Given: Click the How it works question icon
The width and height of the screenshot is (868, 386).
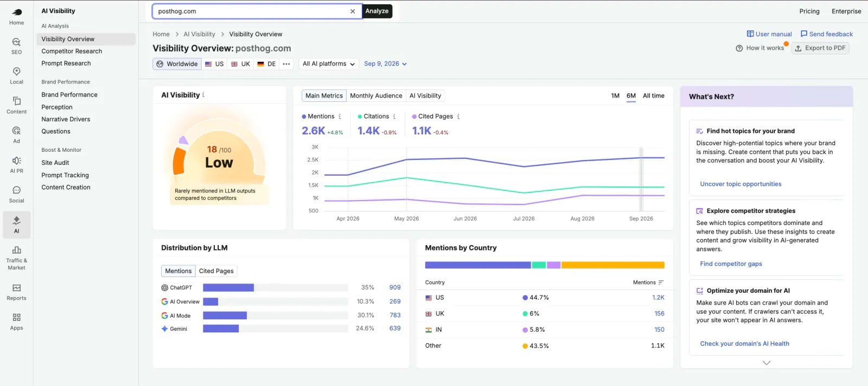Looking at the screenshot, I should point(739,48).
